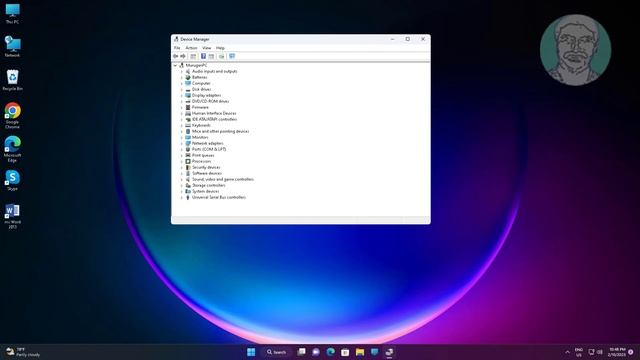
Task: Toggle the action pane toolbar icon
Action: (x=211, y=56)
